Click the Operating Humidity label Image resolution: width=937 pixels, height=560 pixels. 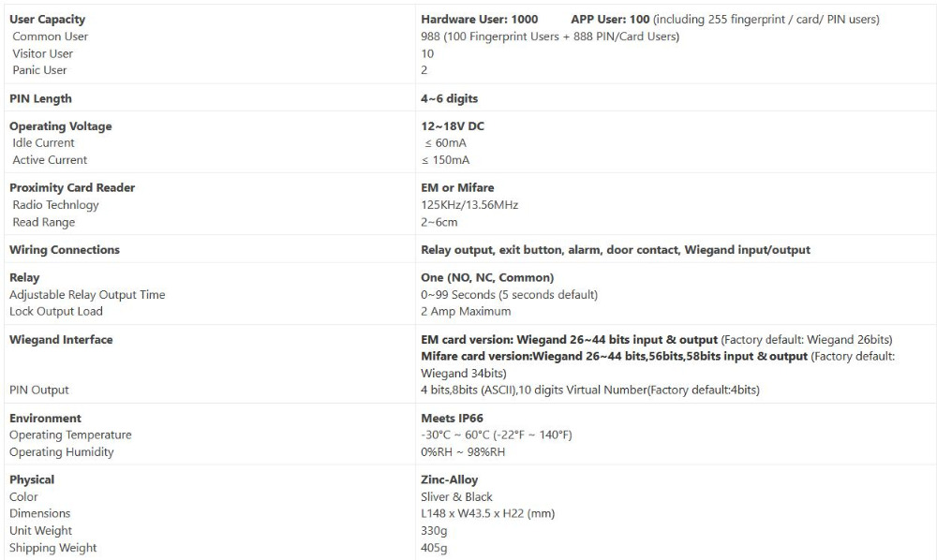(62, 452)
